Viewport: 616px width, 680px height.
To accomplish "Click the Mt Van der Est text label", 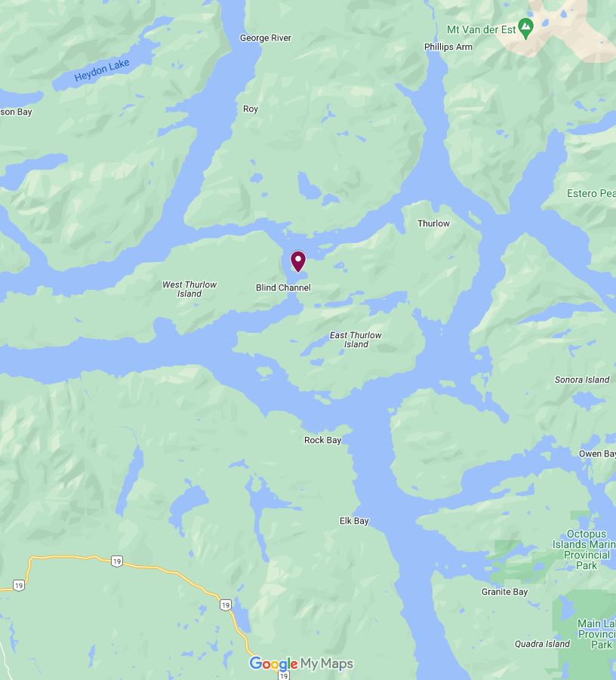I will click(481, 29).
